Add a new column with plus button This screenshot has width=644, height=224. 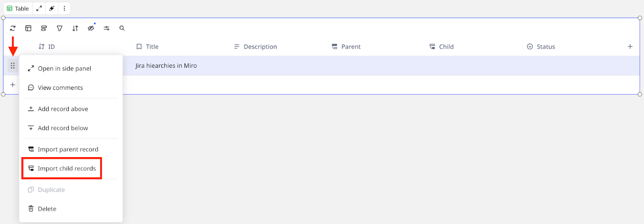point(630,47)
